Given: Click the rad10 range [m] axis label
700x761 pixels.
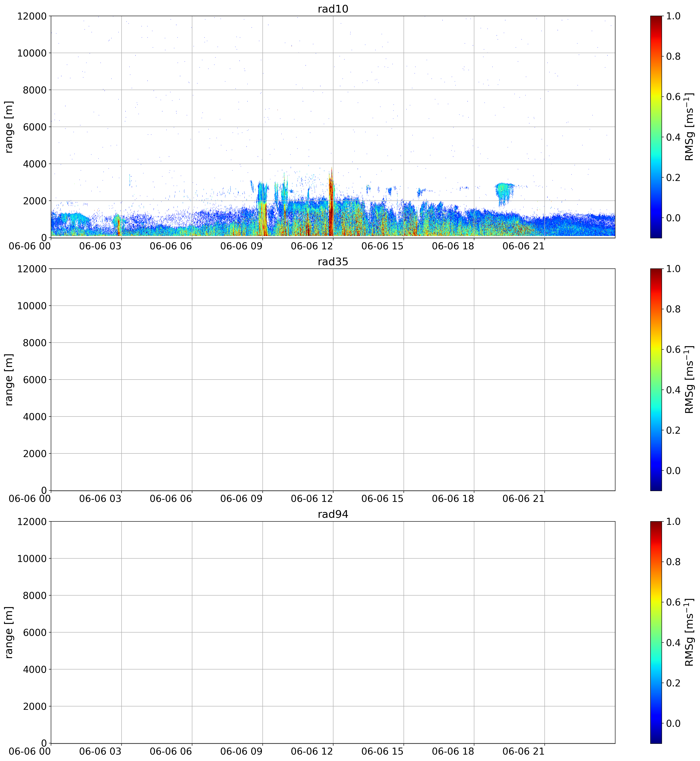Looking at the screenshot, I should (9, 127).
